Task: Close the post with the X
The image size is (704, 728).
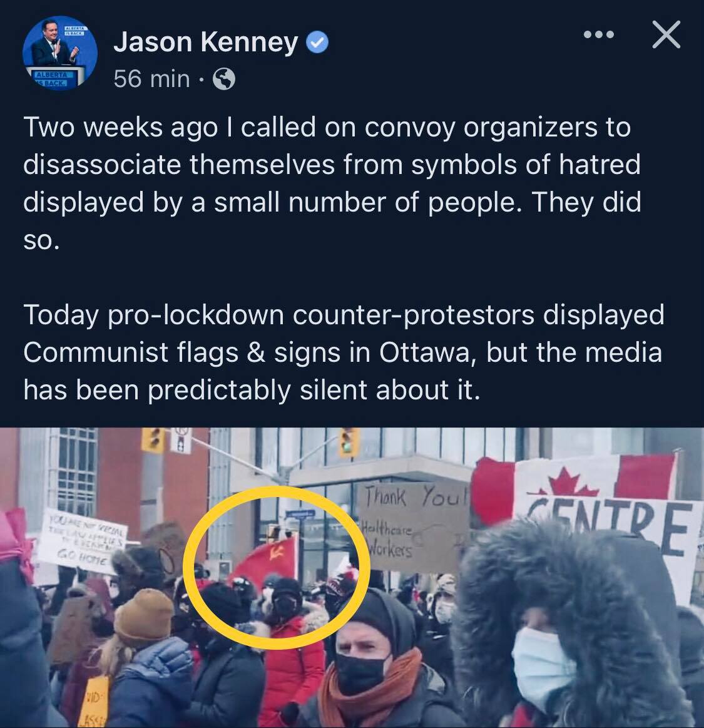Action: click(666, 34)
